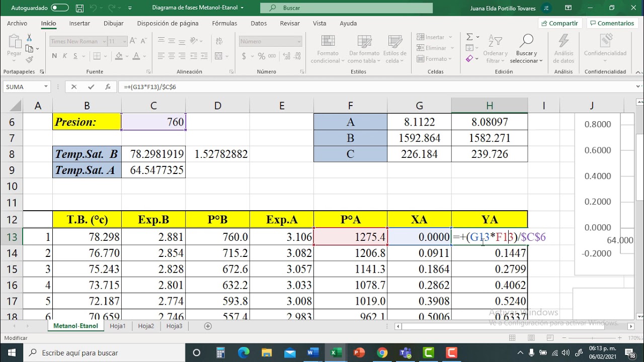Click the Increase Font Size icon
The height and width of the screenshot is (362, 644).
coord(133,41)
